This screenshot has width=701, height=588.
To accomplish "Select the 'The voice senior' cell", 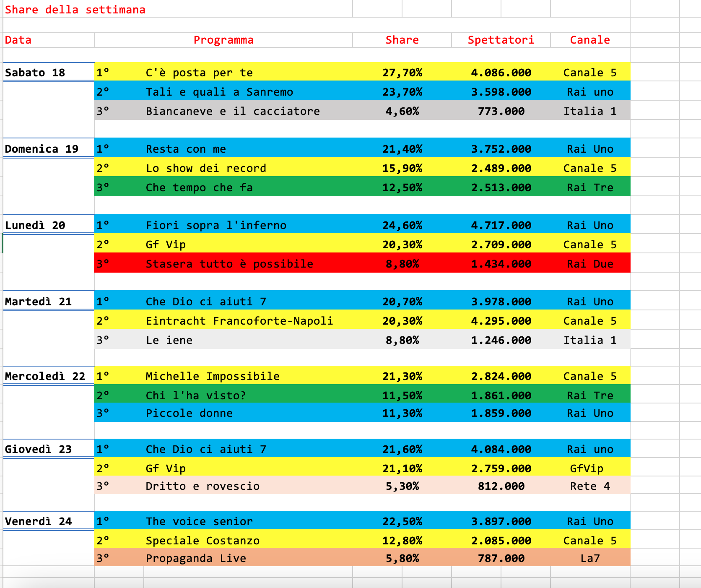I will pyautogui.click(x=200, y=521).
